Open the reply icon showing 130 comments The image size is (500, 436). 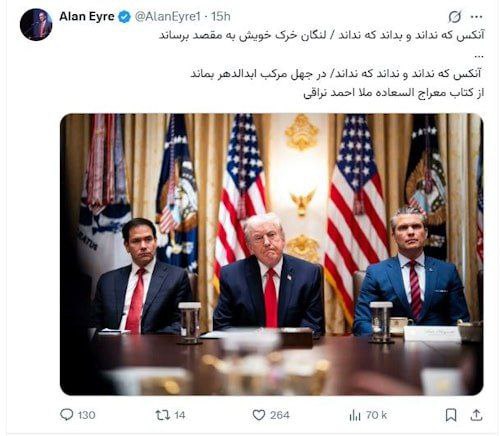click(x=67, y=415)
